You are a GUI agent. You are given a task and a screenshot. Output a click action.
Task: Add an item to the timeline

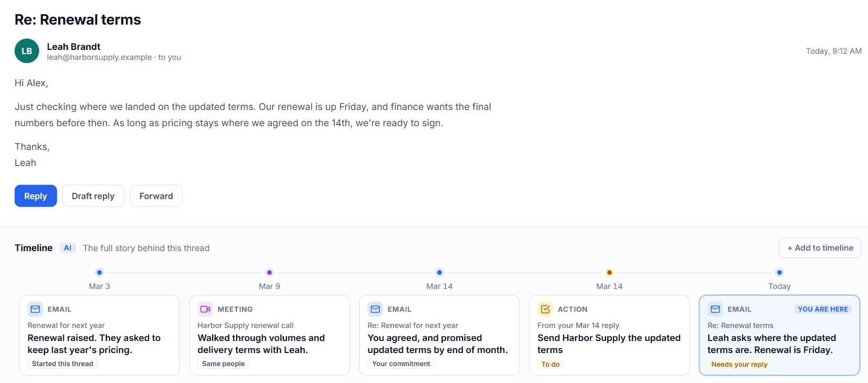[820, 248]
